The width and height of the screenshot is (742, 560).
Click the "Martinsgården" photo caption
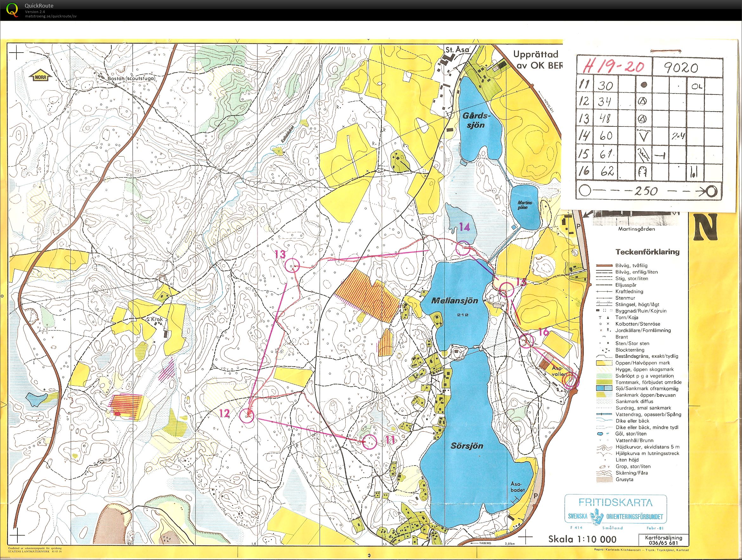click(636, 229)
